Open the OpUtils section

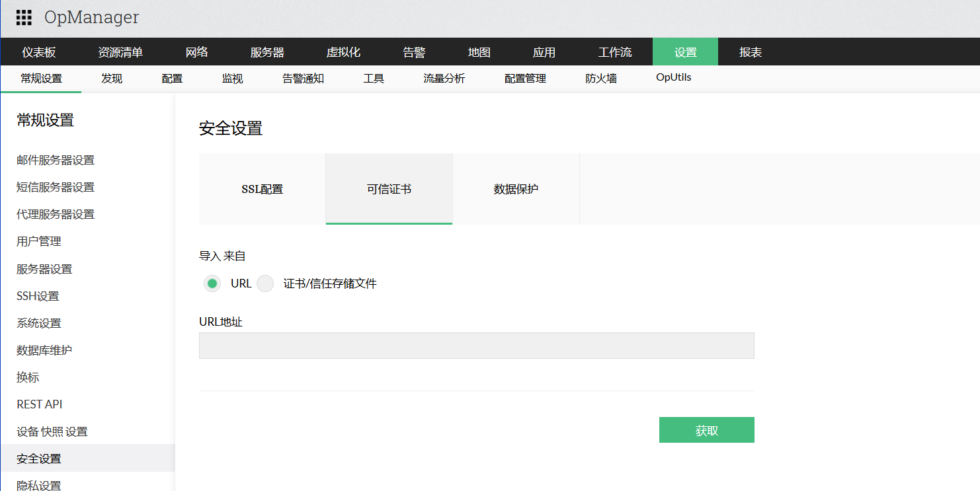(673, 77)
